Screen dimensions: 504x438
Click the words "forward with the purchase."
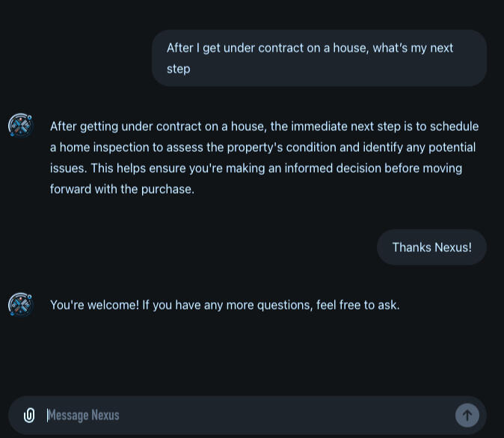tap(122, 189)
